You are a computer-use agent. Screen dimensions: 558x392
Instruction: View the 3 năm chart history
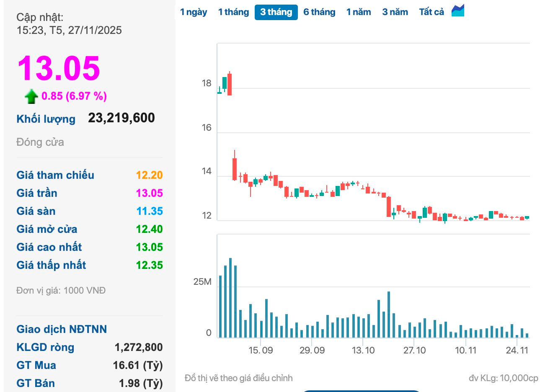pos(395,12)
